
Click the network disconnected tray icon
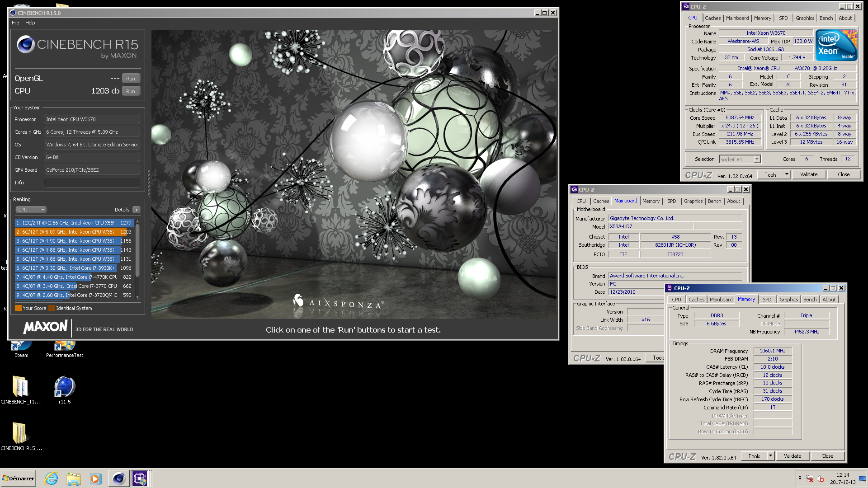tap(810, 479)
